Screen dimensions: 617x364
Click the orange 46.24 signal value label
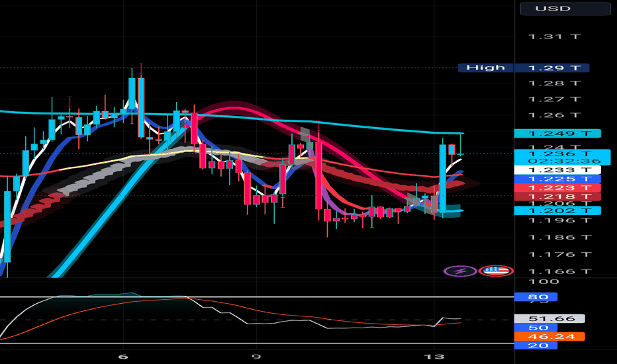coord(549,336)
